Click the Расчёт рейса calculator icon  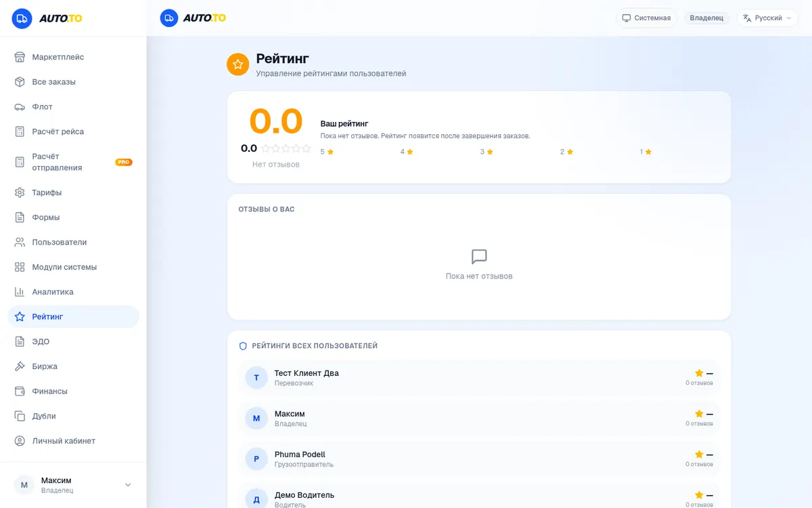(20, 131)
